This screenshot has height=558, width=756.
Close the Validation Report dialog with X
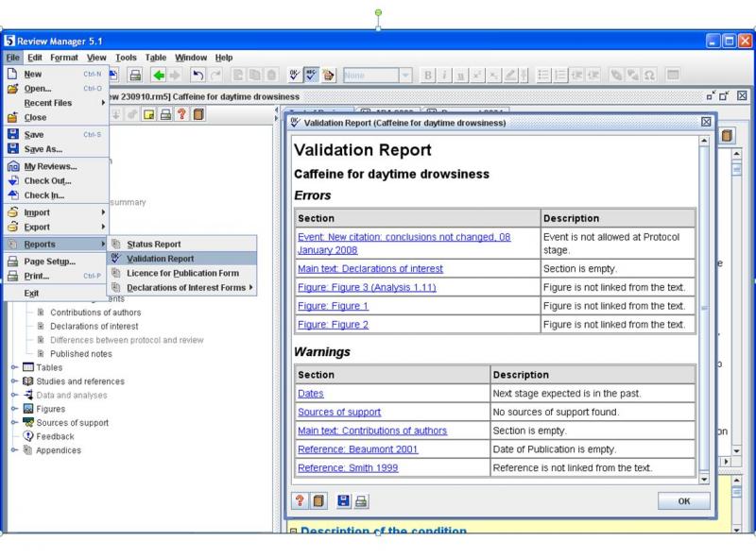tap(706, 122)
